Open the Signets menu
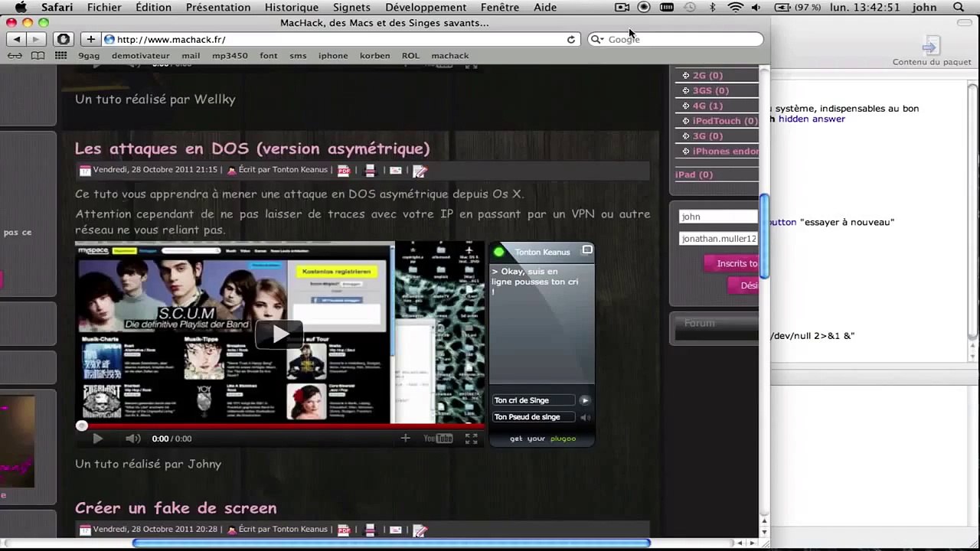The height and width of the screenshot is (551, 980). tap(351, 8)
